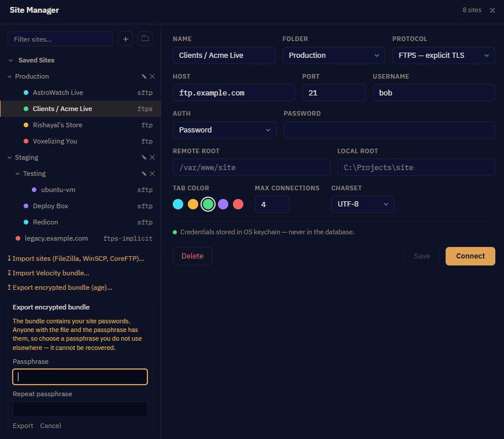Image resolution: width=504 pixels, height=439 pixels.
Task: Open the Folder dropdown showing Production
Action: 333,56
